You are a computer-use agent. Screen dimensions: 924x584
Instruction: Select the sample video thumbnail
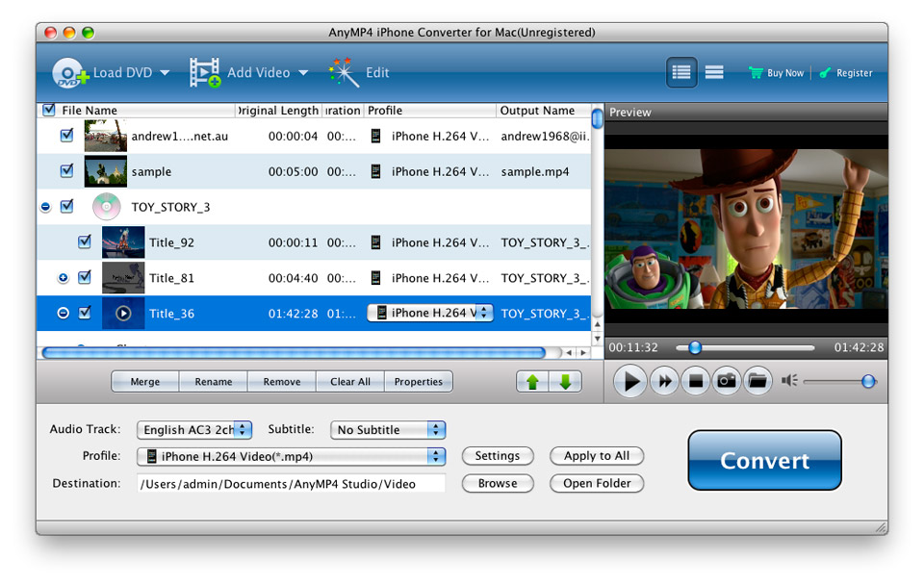(106, 171)
